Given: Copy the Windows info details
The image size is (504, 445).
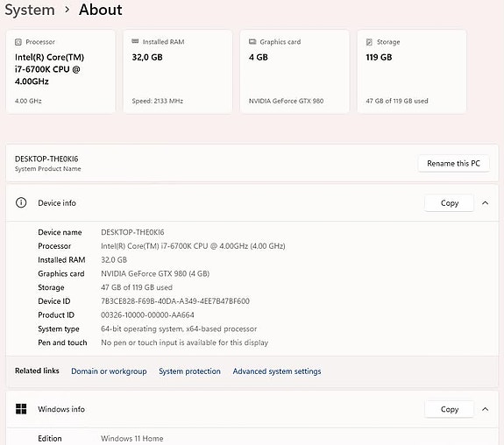Looking at the screenshot, I should (449, 409).
